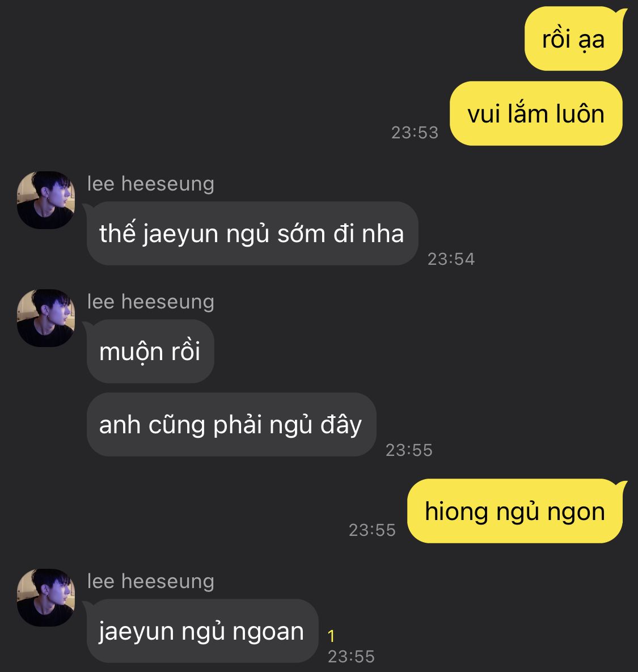Image resolution: width=638 pixels, height=672 pixels.
Task: Select yellow bubble "hiong ngủ ngon"
Action: click(515, 511)
